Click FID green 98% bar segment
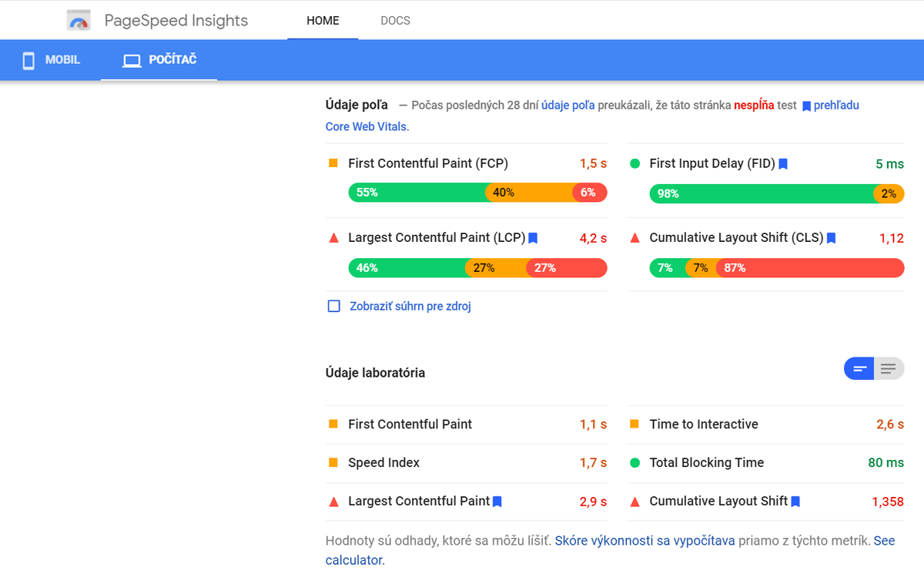The image size is (924, 584). [762, 194]
